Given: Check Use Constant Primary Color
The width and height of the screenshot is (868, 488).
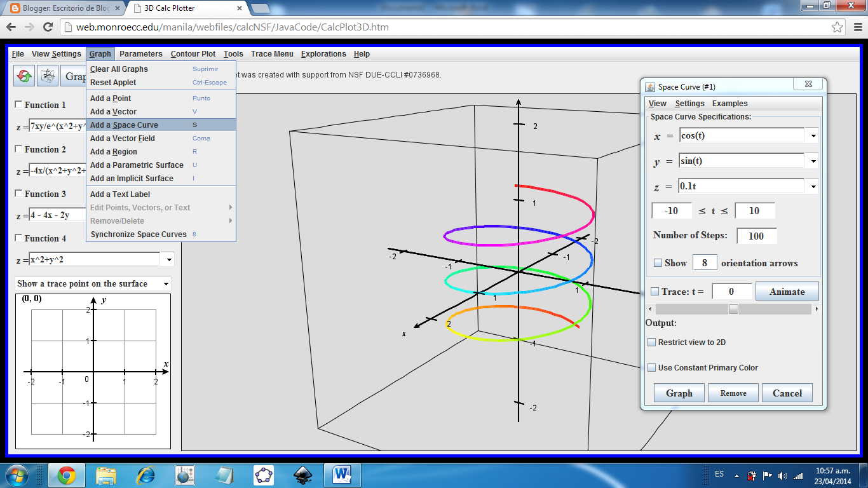Looking at the screenshot, I should pos(652,367).
